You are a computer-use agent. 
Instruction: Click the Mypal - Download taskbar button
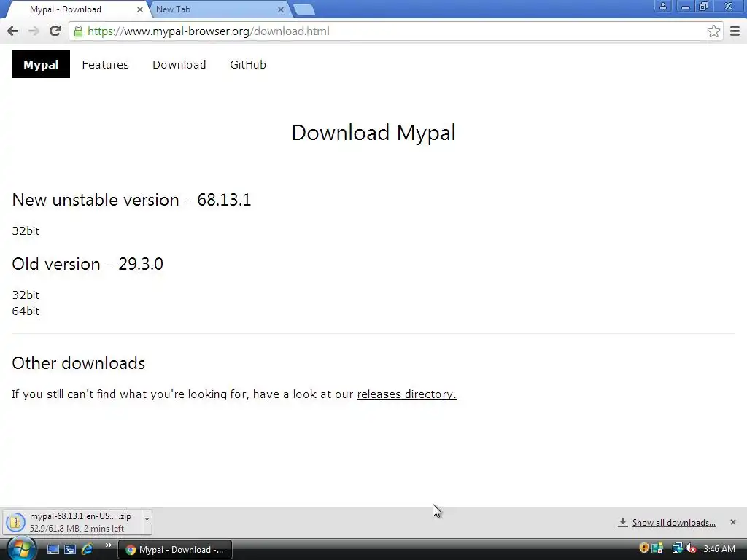pos(175,550)
